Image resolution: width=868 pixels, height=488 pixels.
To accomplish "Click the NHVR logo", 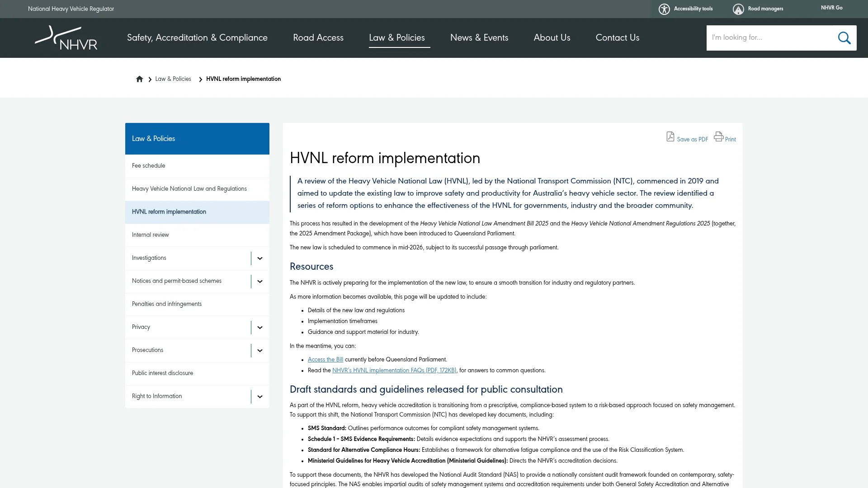I will point(66,38).
